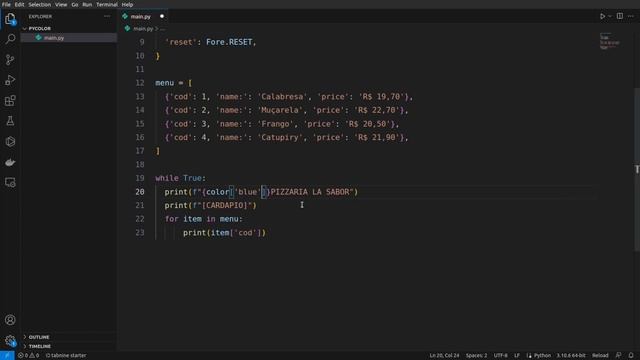Viewport: 640px width, 360px height.
Task: Select main.py in the Explorer tree
Action: 69,38
